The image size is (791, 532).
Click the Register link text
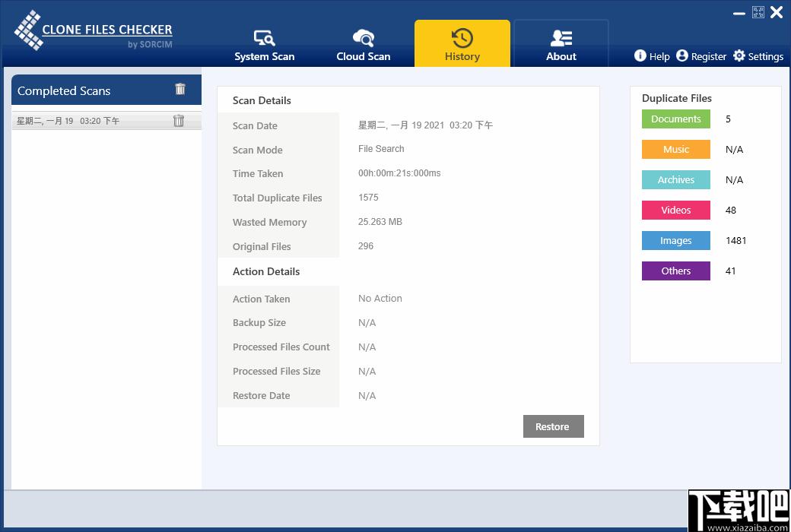[709, 56]
